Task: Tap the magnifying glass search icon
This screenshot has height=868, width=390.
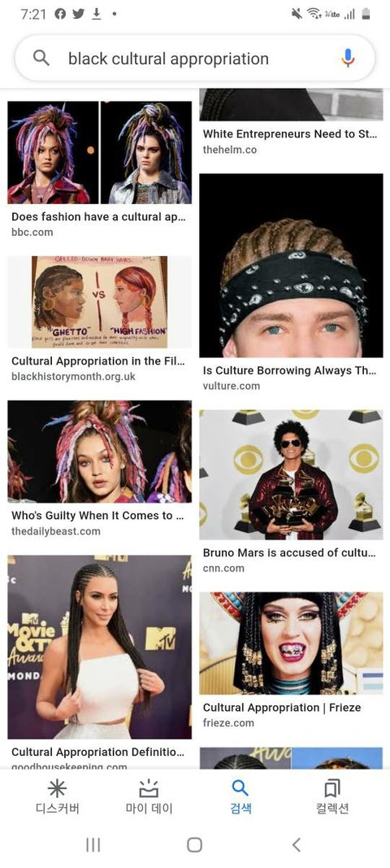Action: [x=41, y=58]
